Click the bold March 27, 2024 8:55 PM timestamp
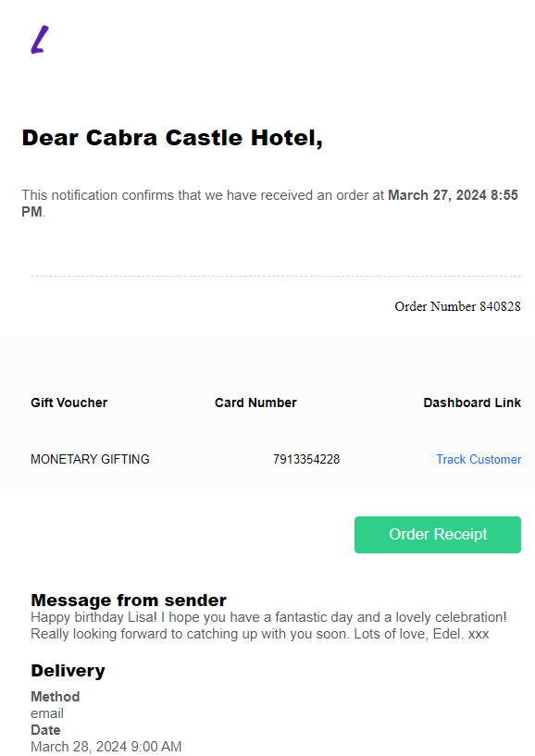 (x=269, y=204)
